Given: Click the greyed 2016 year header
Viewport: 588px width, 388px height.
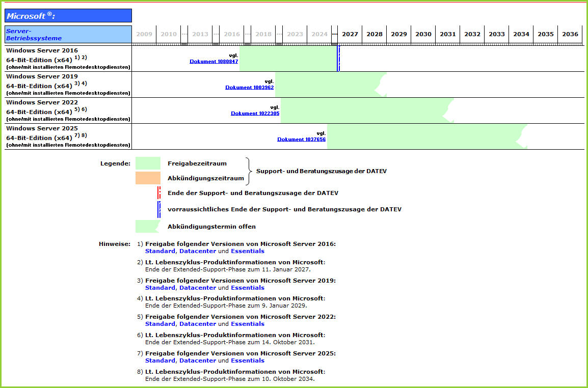Looking at the screenshot, I should (232, 34).
